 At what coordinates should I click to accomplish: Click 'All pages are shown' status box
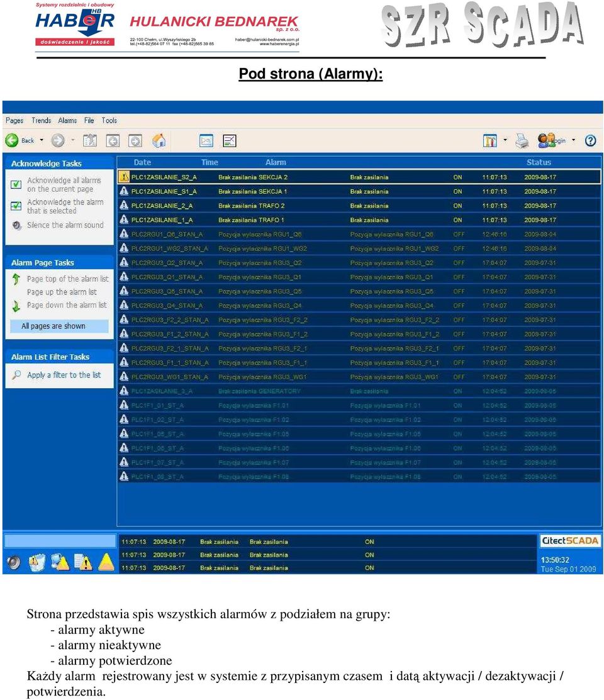[59, 326]
